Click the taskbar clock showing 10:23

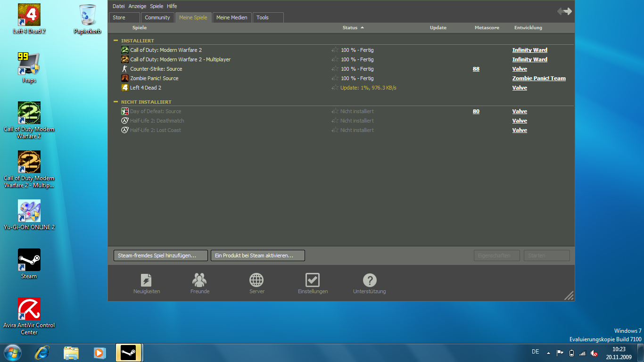(619, 353)
